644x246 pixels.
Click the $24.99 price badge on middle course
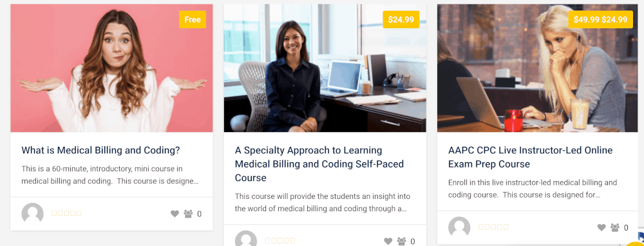pyautogui.click(x=401, y=19)
